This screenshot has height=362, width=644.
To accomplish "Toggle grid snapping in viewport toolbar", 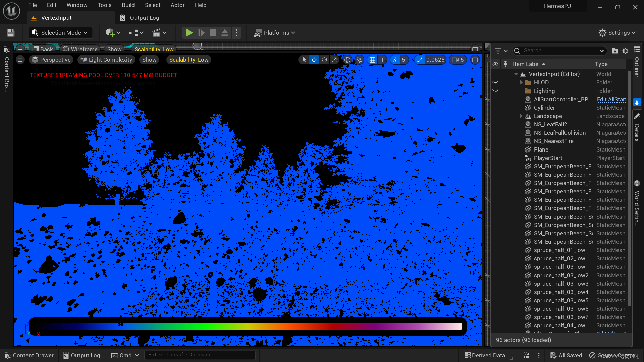I will [372, 60].
